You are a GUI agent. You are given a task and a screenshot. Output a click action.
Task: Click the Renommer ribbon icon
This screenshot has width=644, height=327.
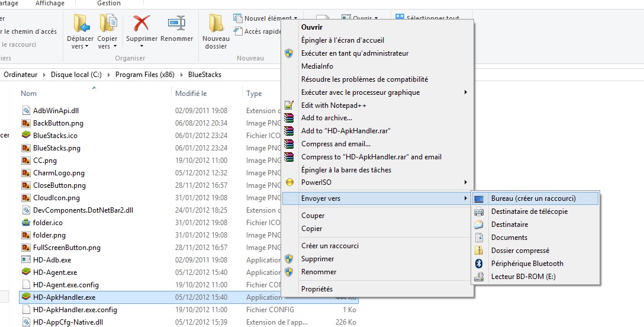coord(177,24)
